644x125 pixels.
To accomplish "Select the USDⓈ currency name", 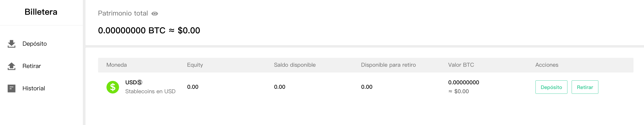I will (x=134, y=82).
